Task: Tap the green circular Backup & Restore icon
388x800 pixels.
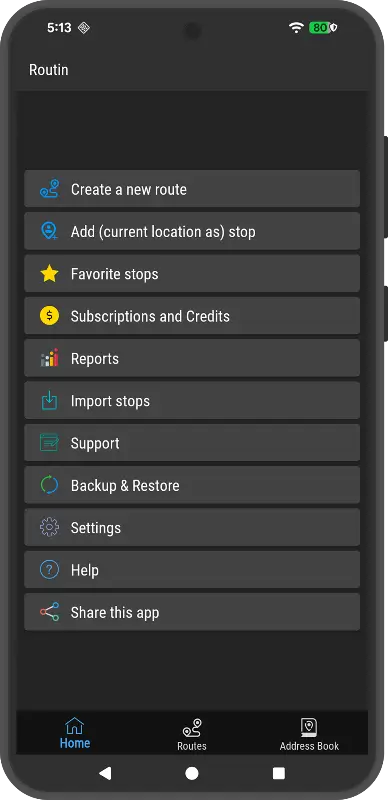Action: [x=50, y=485]
